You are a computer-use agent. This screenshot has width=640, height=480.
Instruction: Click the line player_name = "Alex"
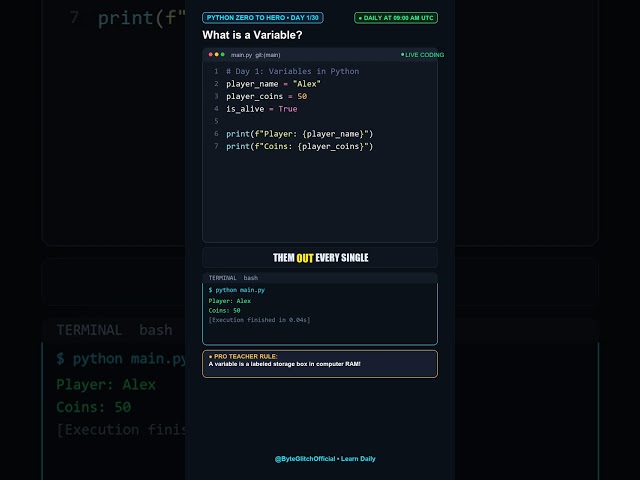[x=273, y=84]
